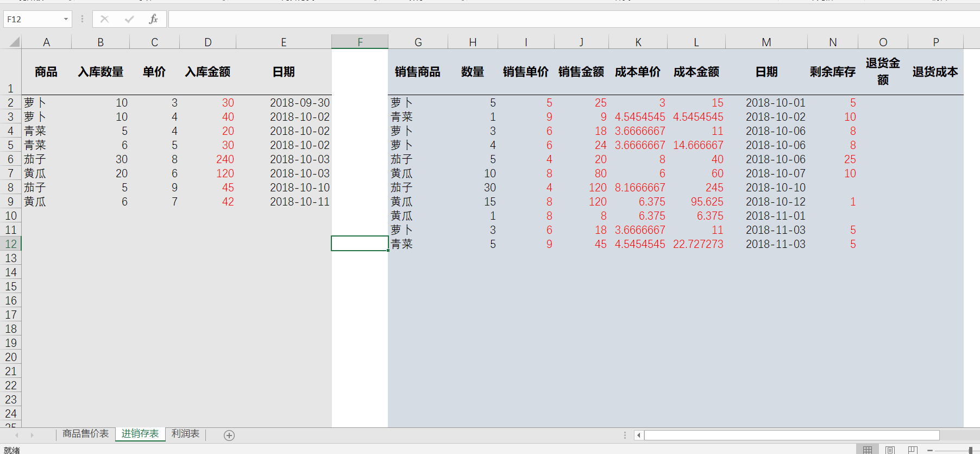Click the 剩余库存 header cell
980x454 pixels.
pos(833,72)
